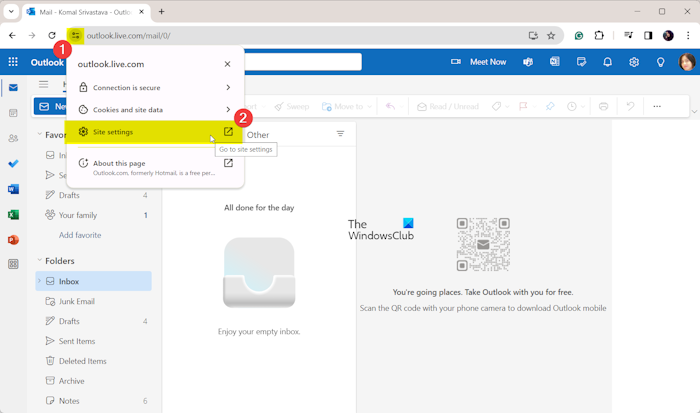
Task: Open More apps in the left rail
Action: click(x=13, y=264)
